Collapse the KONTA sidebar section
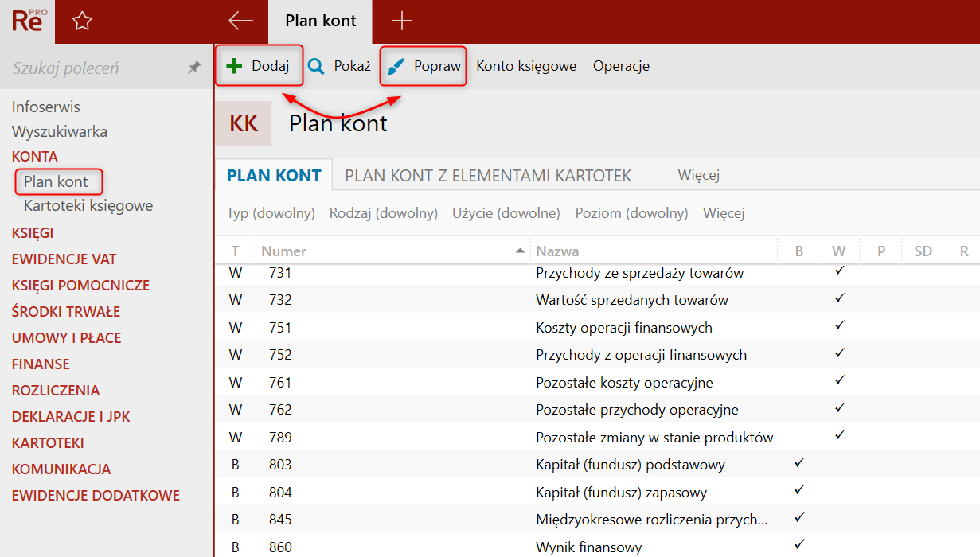Screen dimensions: 980x557 pyautogui.click(x=35, y=157)
